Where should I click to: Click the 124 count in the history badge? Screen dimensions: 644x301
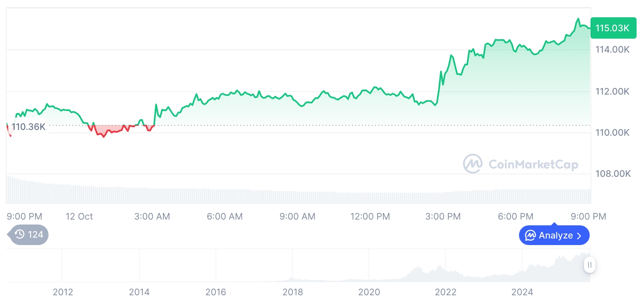[35, 235]
